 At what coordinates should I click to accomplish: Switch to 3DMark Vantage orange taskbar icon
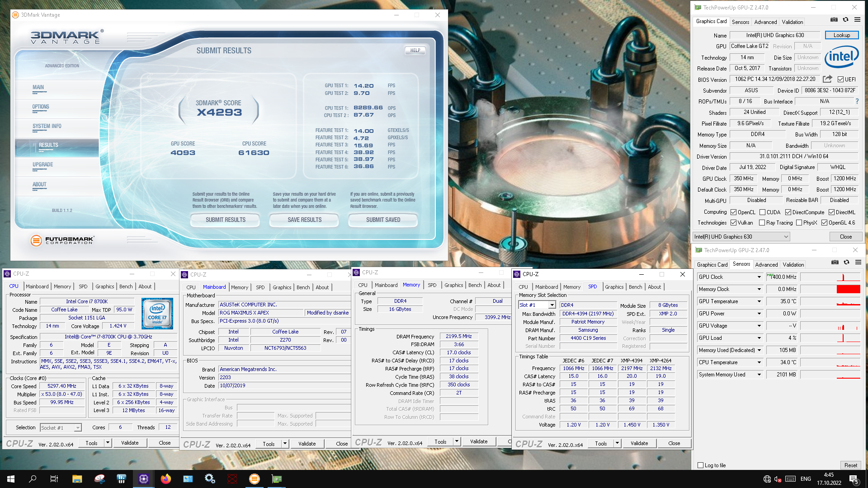pyautogui.click(x=255, y=479)
